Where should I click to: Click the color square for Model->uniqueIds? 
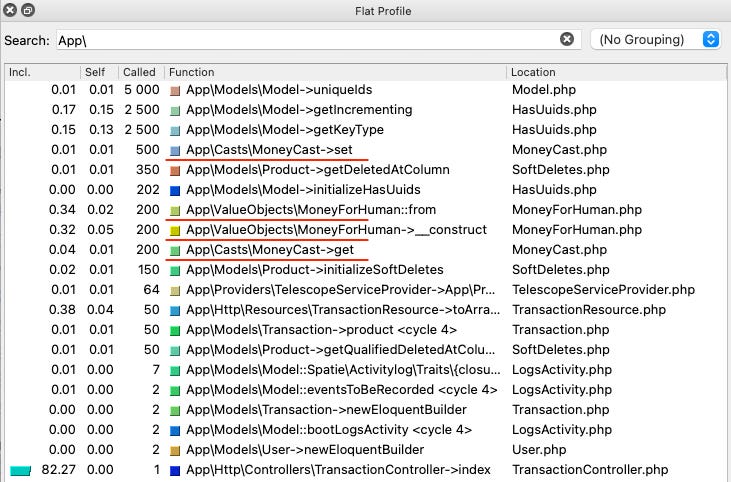[x=175, y=90]
